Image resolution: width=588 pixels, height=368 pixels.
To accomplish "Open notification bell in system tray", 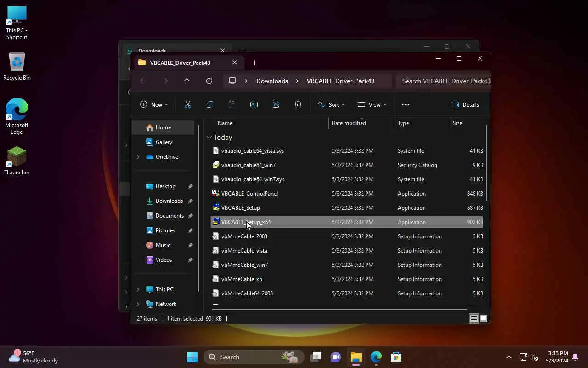I will (575, 357).
